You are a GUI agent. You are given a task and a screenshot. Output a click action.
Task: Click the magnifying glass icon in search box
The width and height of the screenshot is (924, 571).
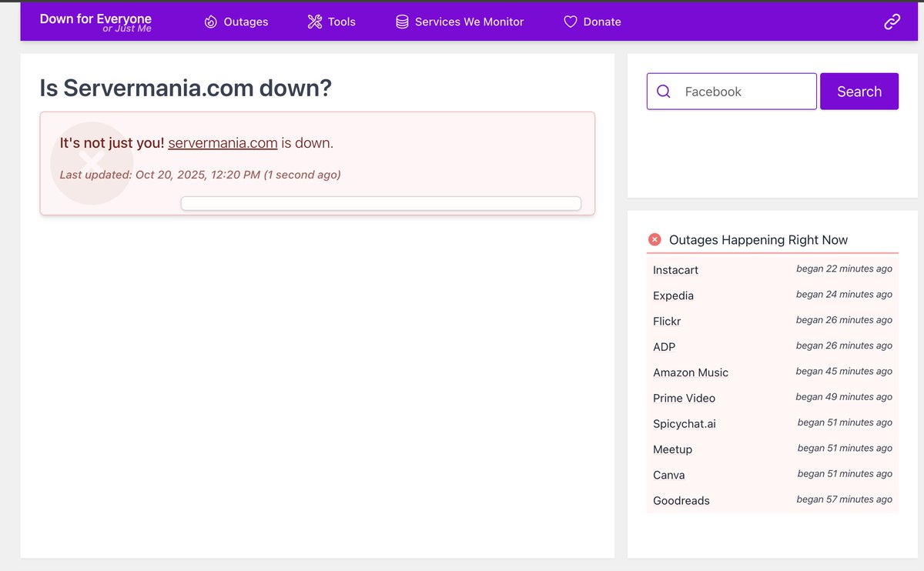663,92
